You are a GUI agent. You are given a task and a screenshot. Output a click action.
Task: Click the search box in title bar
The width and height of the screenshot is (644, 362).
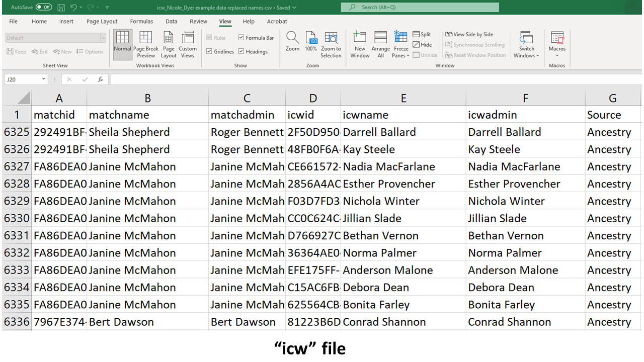[x=420, y=8]
